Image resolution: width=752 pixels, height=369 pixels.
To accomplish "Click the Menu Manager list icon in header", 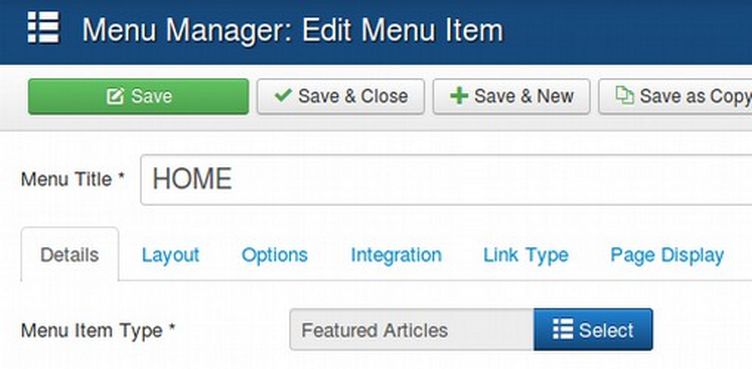I will [x=43, y=27].
